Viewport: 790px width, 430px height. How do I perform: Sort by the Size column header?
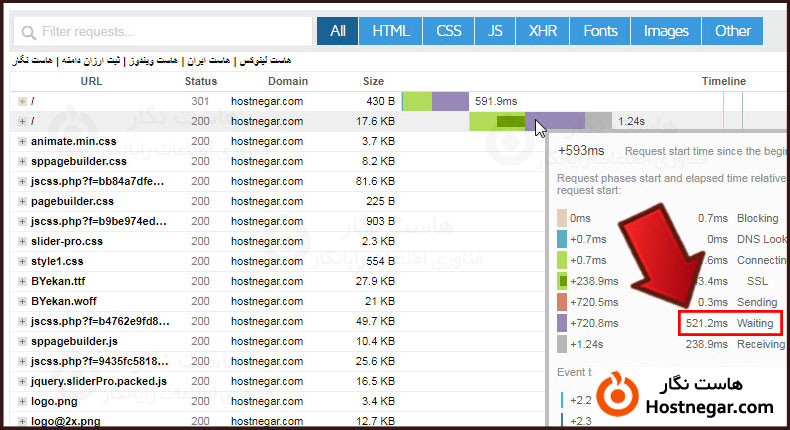coord(373,81)
